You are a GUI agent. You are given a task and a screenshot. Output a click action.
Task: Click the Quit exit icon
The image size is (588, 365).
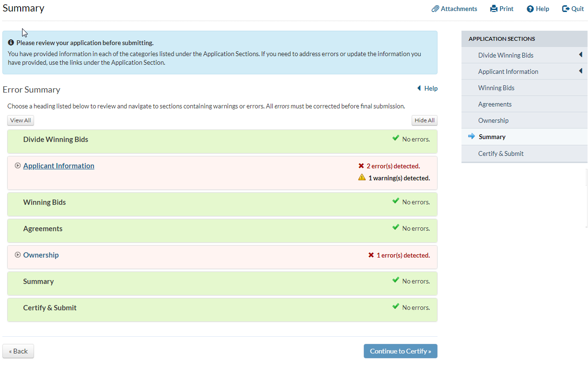pos(565,9)
